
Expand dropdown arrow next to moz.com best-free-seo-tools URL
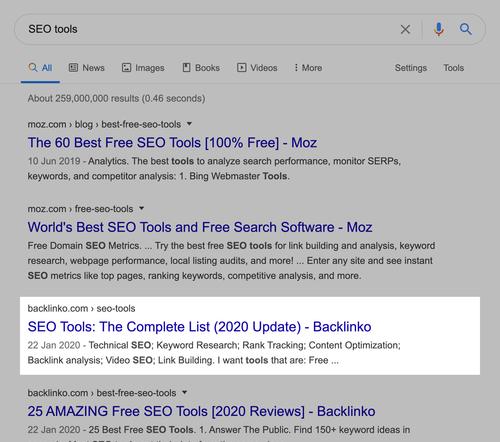189,124
